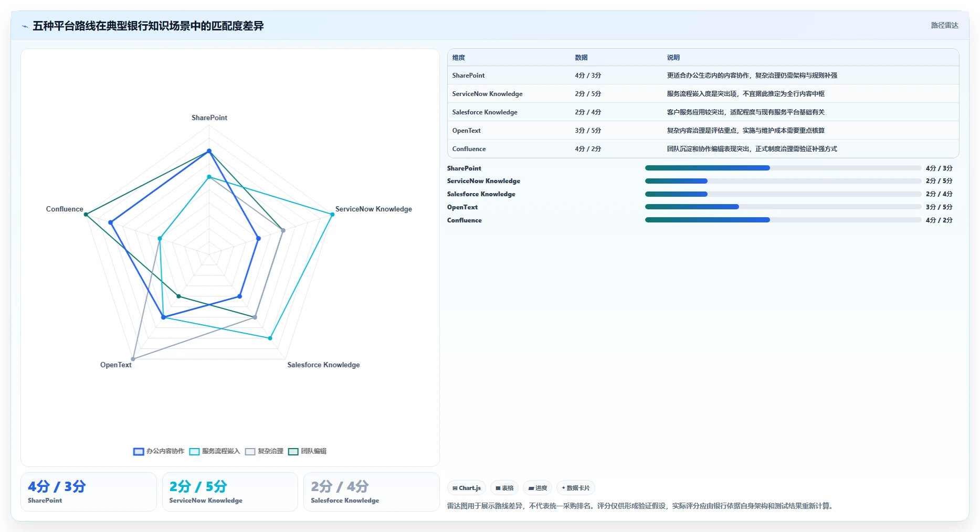Click the description starting 复杂内容治理是评估重点
980x532 pixels.
[746, 131]
